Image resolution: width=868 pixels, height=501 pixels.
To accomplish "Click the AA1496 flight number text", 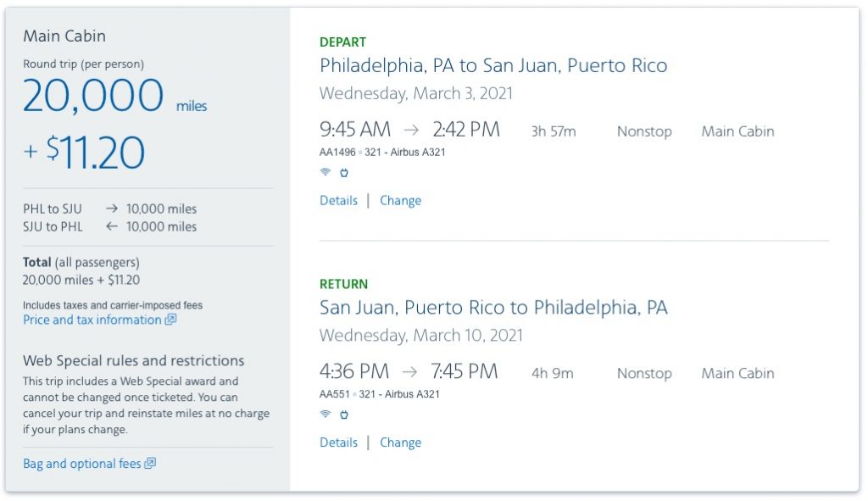I will click(337, 153).
